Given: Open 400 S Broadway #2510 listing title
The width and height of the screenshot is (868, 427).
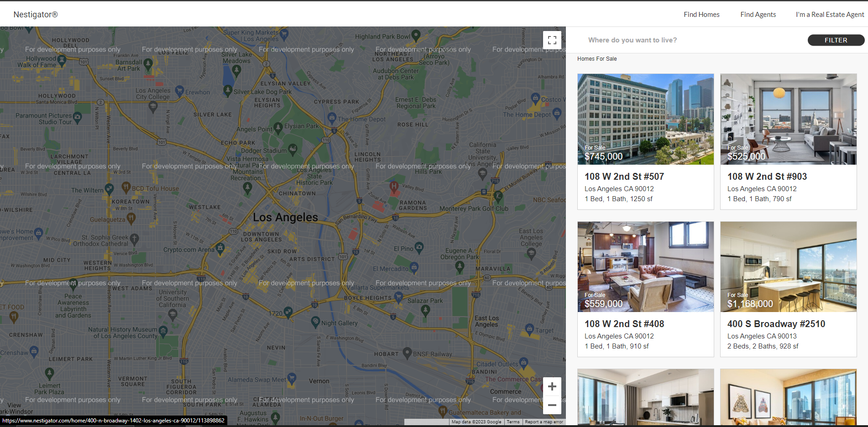Looking at the screenshot, I should [776, 324].
